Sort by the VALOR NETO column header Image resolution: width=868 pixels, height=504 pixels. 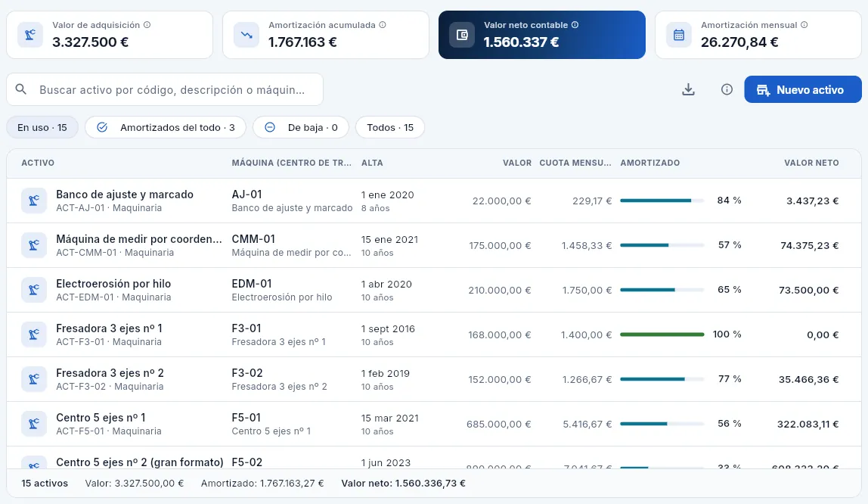click(x=811, y=163)
